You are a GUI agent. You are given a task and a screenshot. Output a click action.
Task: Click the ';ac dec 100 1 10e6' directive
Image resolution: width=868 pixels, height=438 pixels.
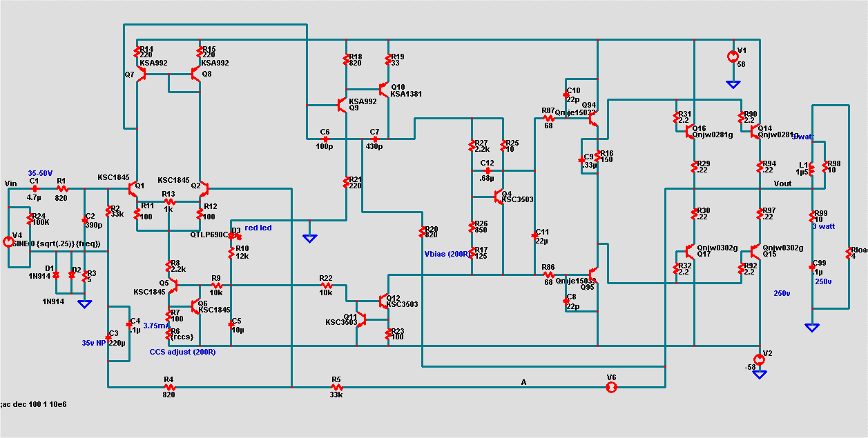tap(33, 404)
